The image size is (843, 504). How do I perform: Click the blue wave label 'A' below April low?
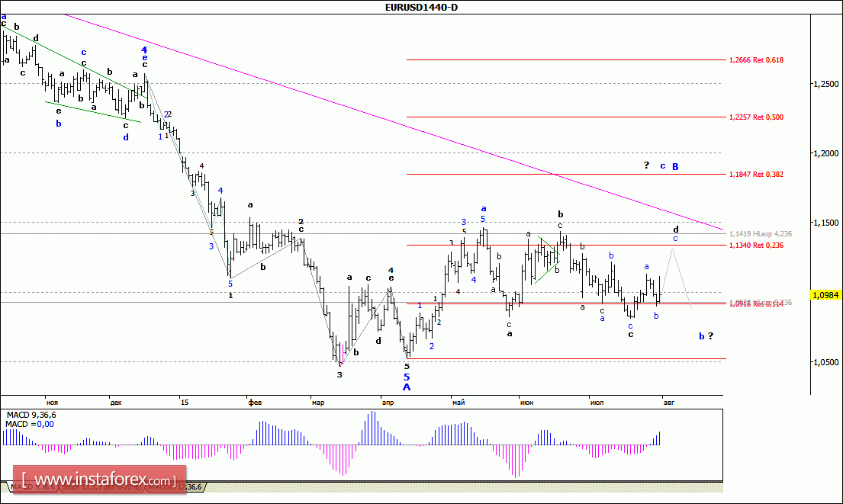(x=407, y=387)
